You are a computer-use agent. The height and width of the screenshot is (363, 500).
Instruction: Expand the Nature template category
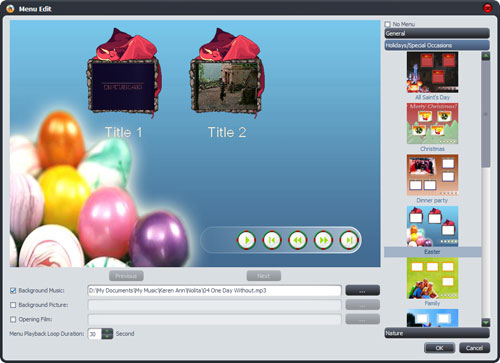[x=437, y=333]
